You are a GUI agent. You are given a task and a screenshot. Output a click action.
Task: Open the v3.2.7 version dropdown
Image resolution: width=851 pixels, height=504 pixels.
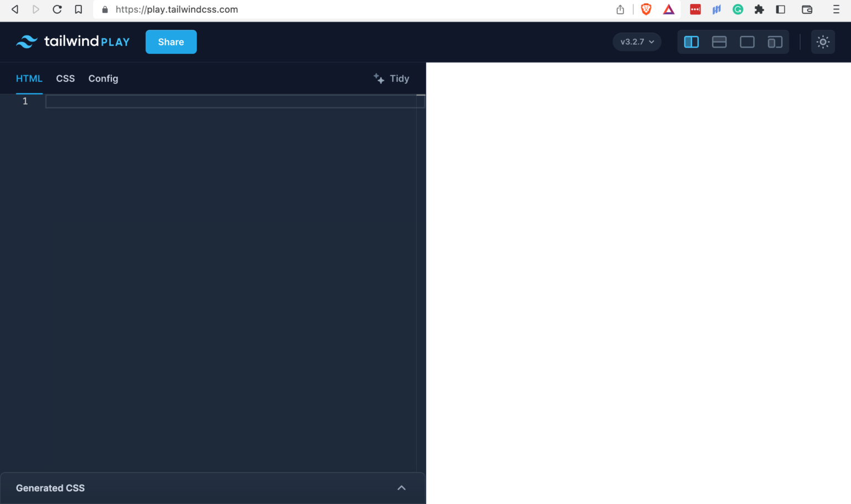click(637, 42)
